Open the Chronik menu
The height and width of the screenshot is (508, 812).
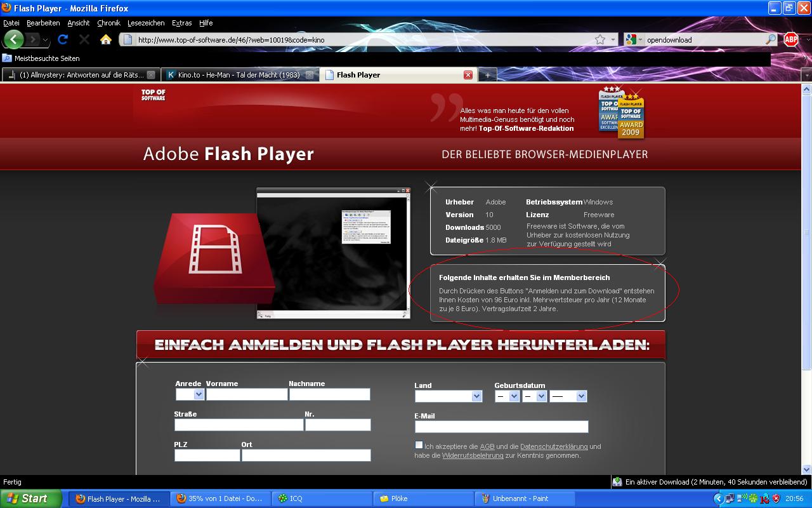(108, 23)
